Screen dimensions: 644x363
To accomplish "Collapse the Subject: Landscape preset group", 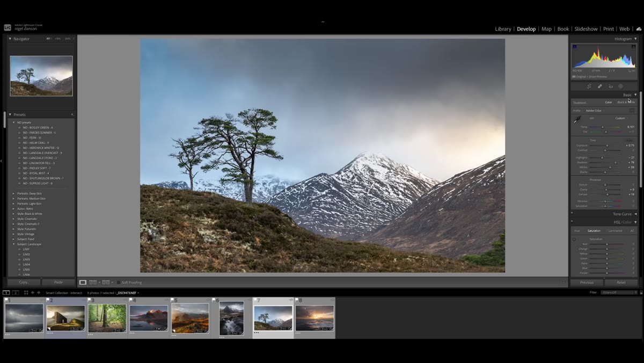I will click(x=14, y=244).
